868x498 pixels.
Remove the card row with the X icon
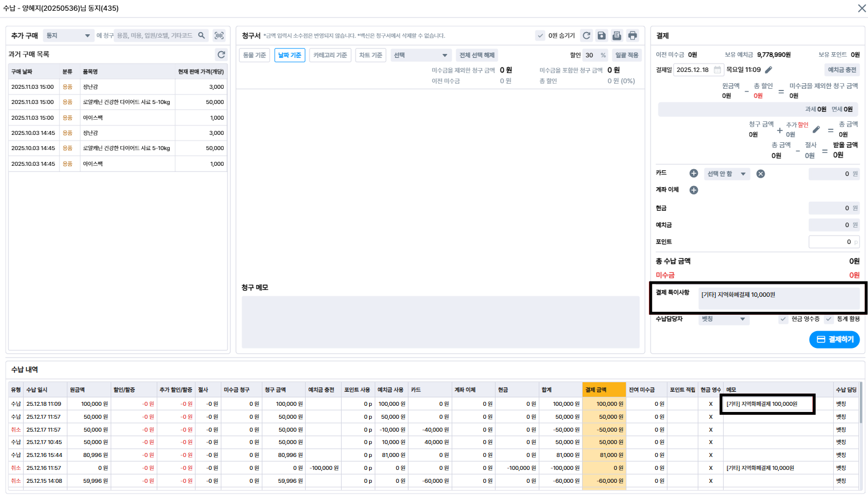[x=761, y=174]
